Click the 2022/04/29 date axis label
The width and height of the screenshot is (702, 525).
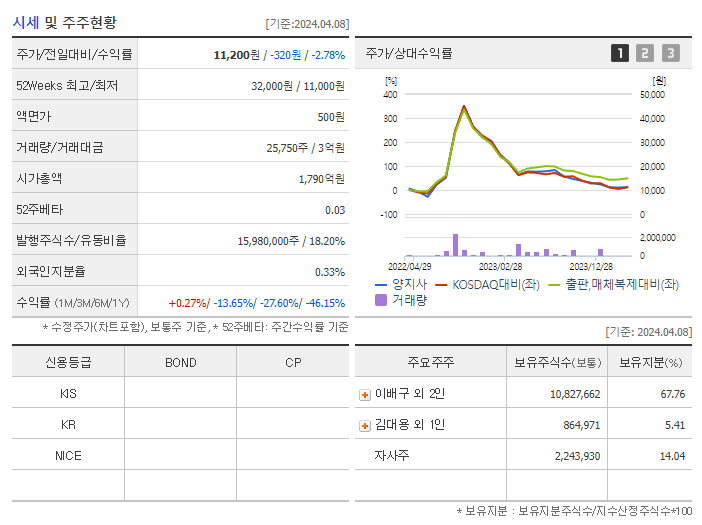pos(409,267)
